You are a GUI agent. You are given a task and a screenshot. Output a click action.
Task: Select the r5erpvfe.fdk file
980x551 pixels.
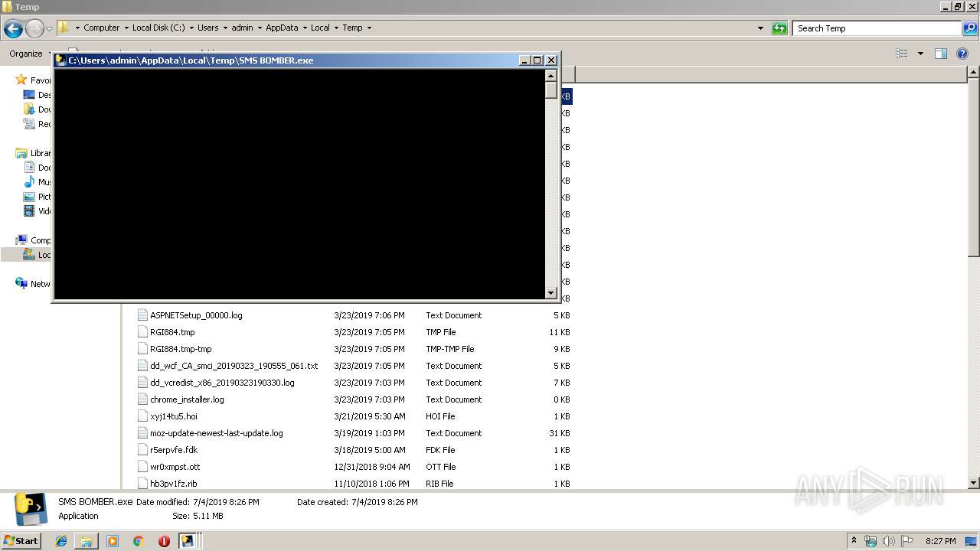click(174, 450)
